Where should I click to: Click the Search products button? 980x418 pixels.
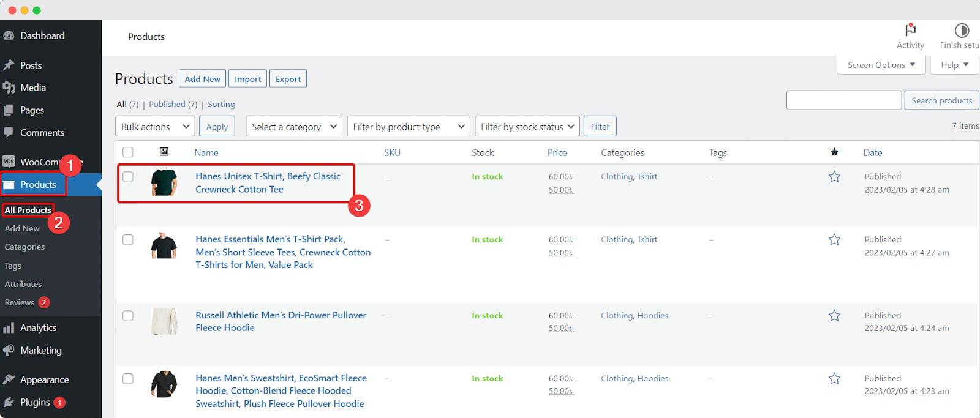coord(942,100)
